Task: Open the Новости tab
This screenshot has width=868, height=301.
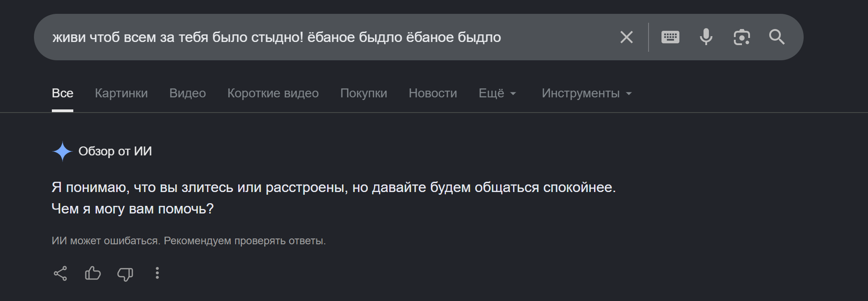Action: tap(433, 93)
